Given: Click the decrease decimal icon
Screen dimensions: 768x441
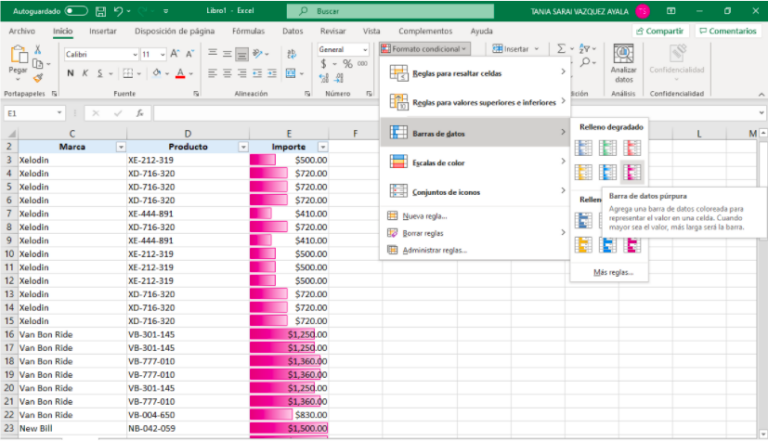Looking at the screenshot, I should pos(340,78).
